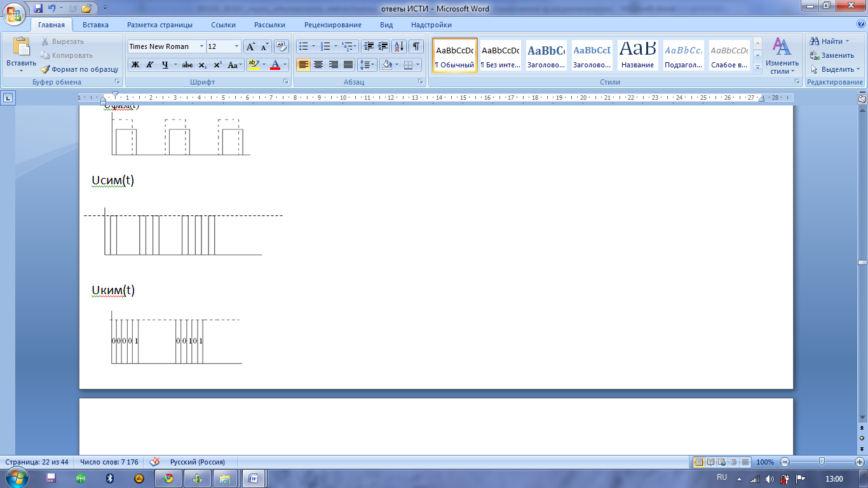Apply numbered list
This screenshot has width=868, height=488.
click(325, 46)
